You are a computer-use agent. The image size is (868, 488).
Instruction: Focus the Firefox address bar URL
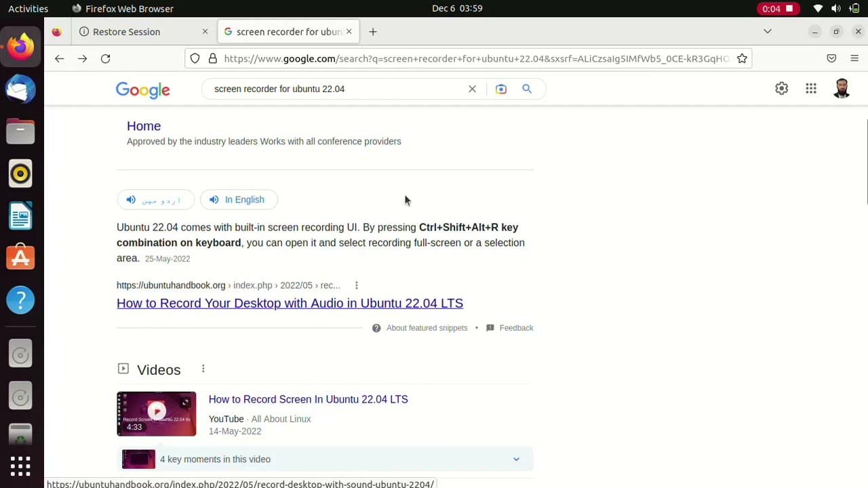[477, 59]
